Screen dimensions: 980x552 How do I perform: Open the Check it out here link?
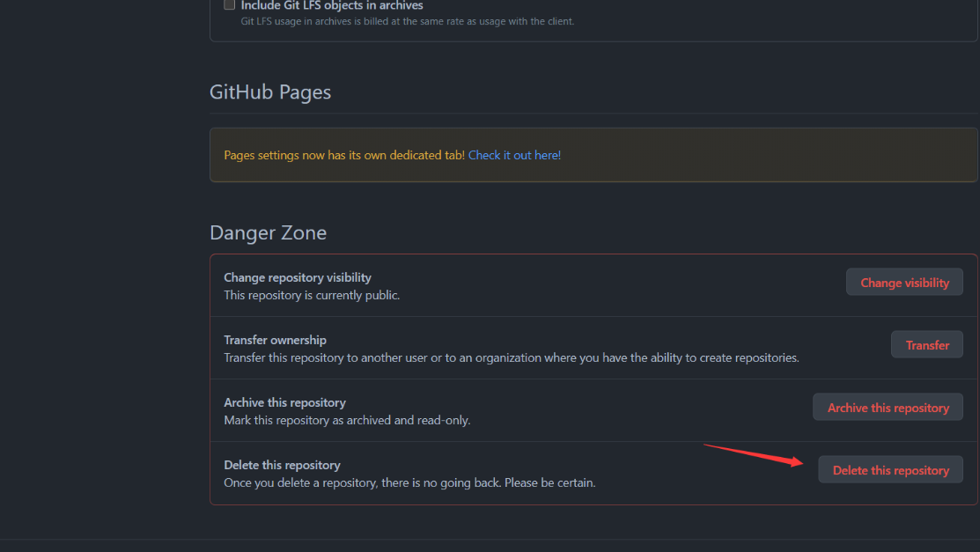click(514, 155)
